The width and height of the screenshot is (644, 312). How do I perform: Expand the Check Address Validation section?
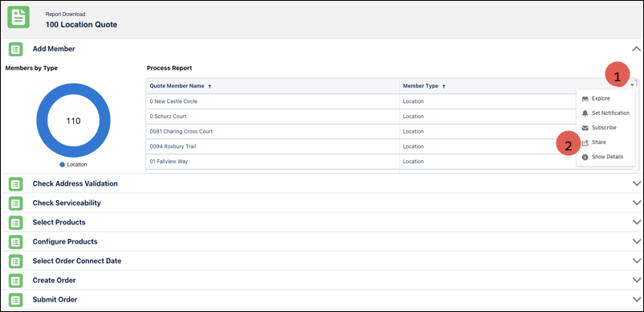coord(637,183)
